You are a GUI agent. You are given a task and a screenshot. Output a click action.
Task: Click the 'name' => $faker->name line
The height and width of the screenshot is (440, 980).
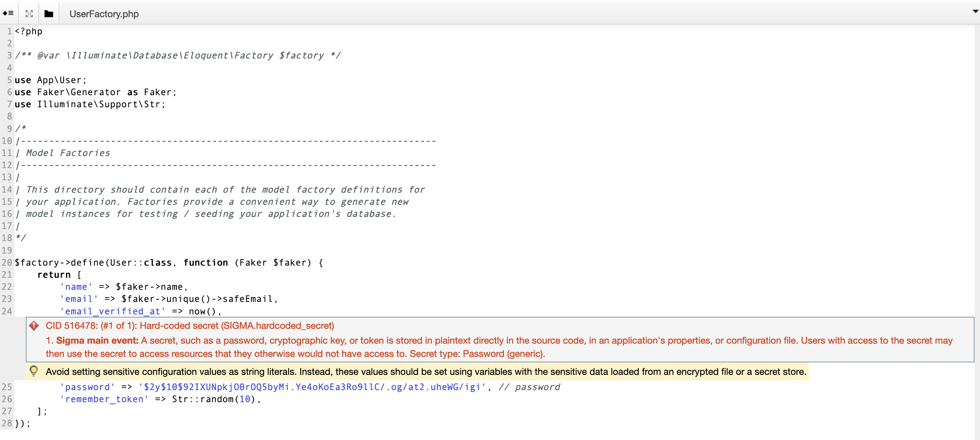124,287
